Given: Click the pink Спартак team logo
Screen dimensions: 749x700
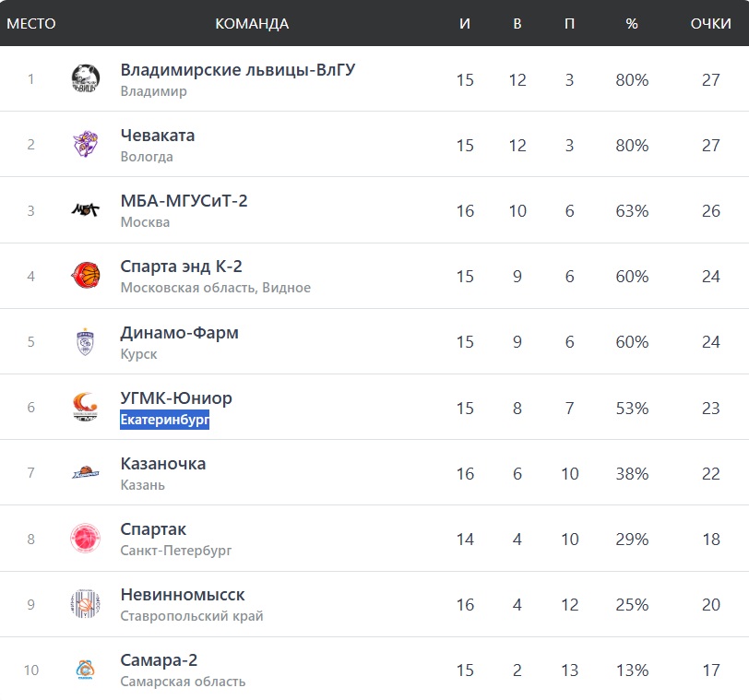Looking at the screenshot, I should point(86,539).
